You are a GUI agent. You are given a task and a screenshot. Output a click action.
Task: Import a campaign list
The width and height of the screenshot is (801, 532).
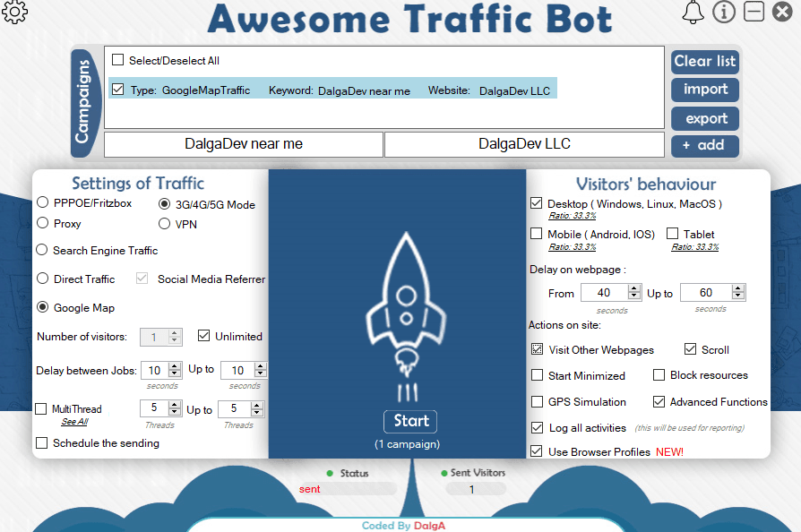click(x=705, y=90)
